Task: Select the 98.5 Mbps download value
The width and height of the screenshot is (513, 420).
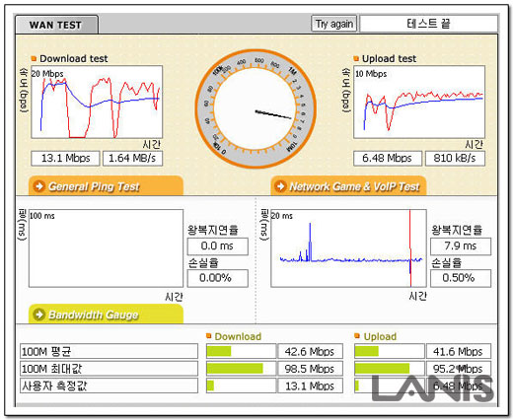Action: tap(311, 369)
